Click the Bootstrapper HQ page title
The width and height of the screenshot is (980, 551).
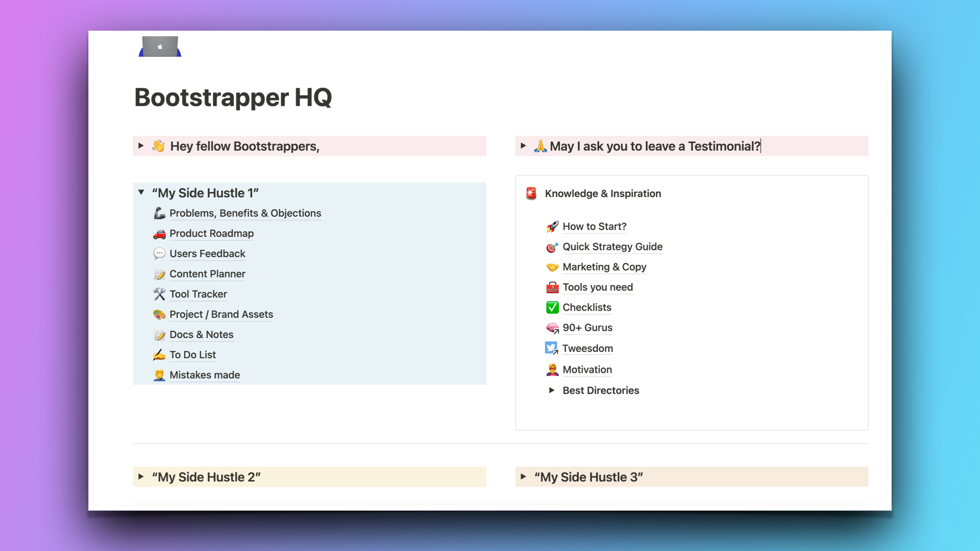click(233, 97)
